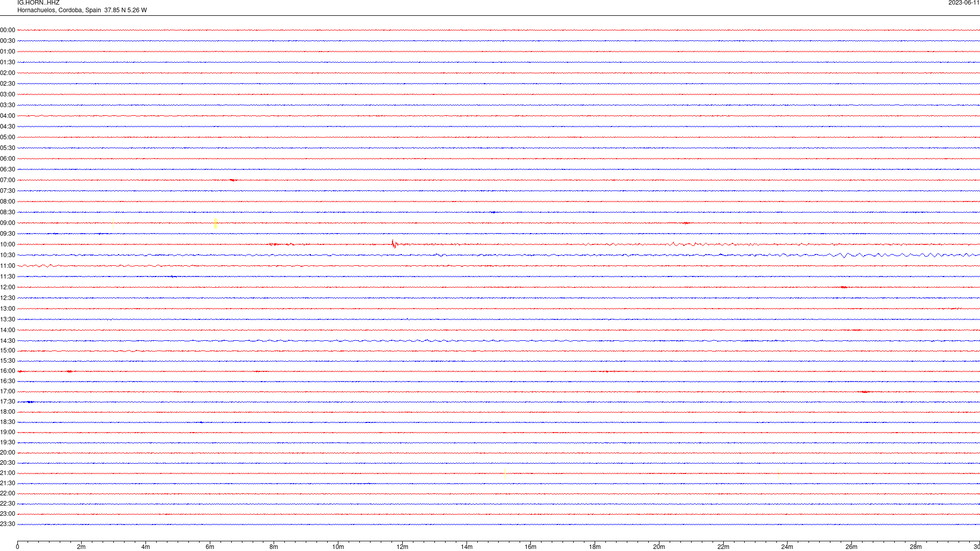Select the 01:00 time row label
This screenshot has height=551, width=980.
pos(8,52)
